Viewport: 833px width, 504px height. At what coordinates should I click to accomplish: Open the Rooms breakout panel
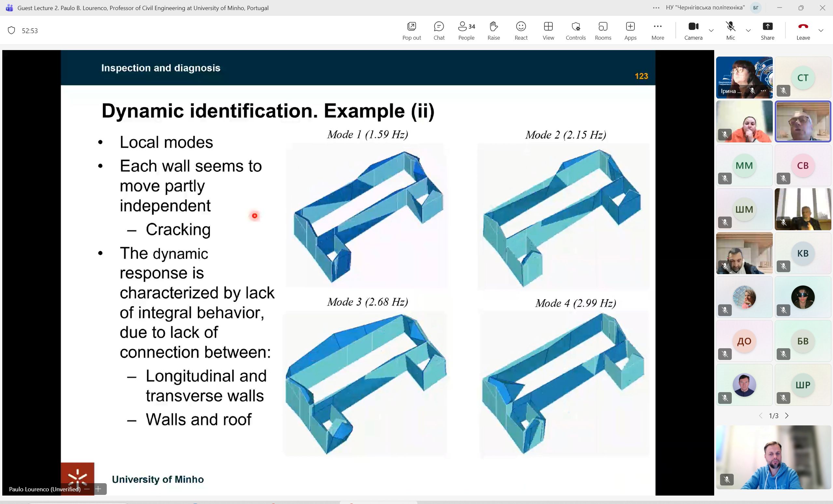pyautogui.click(x=603, y=30)
